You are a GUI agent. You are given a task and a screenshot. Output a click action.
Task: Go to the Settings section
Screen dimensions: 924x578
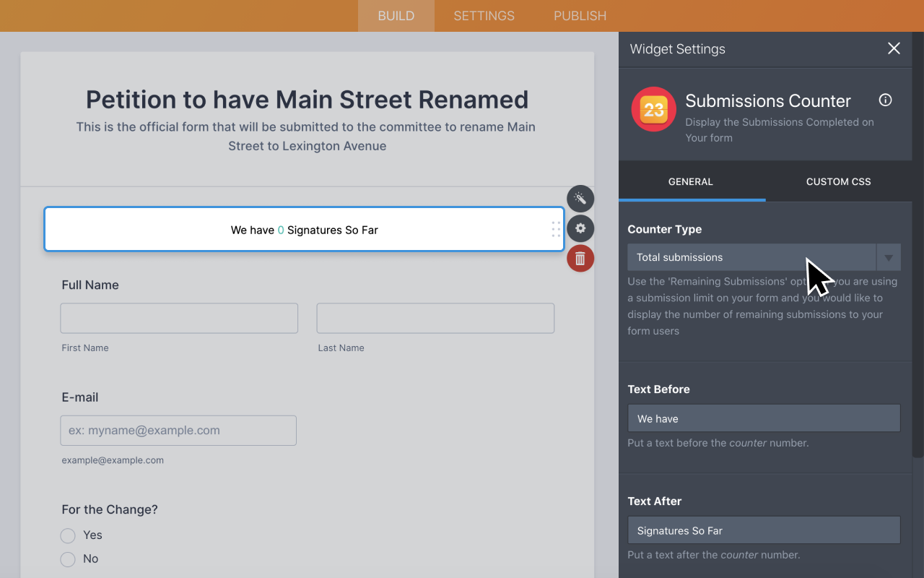[x=483, y=15]
